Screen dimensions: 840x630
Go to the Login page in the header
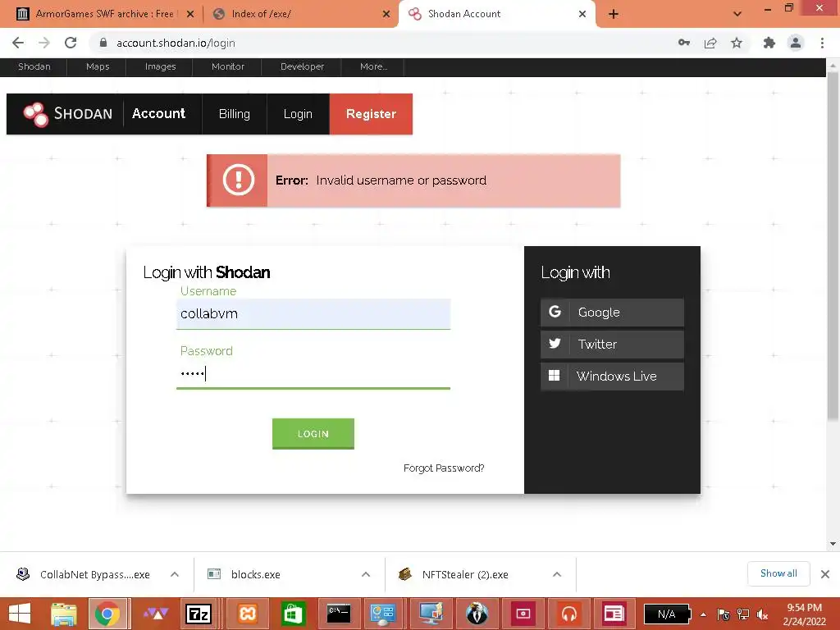(298, 113)
